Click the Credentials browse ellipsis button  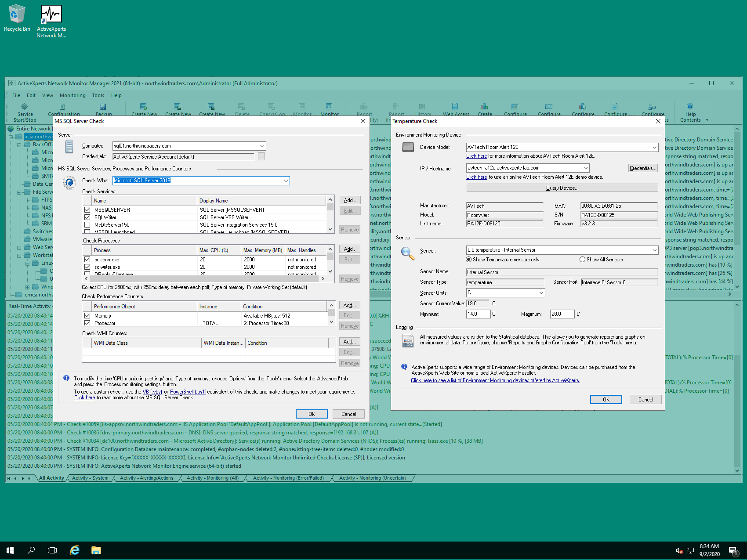point(261,157)
